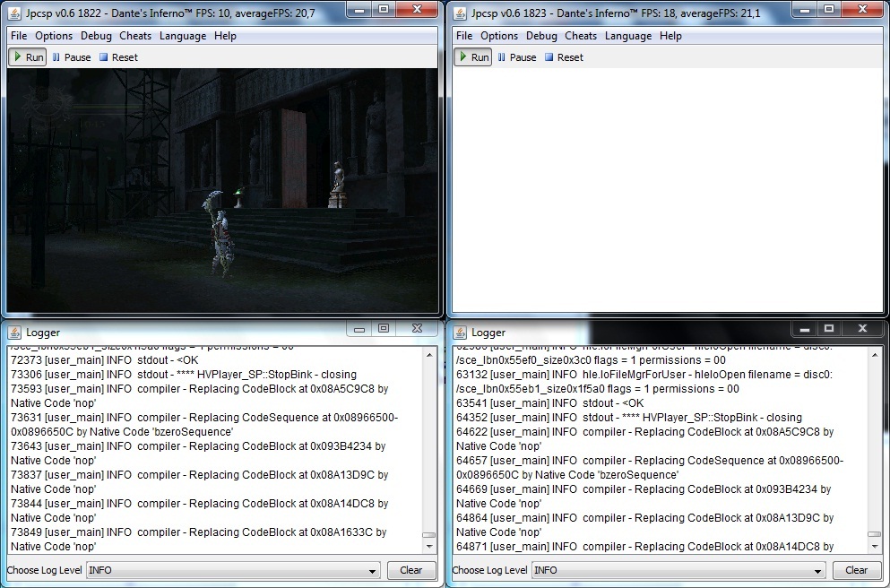
Task: Click the left Logger scrollbar down arrow
Action: coord(429,547)
